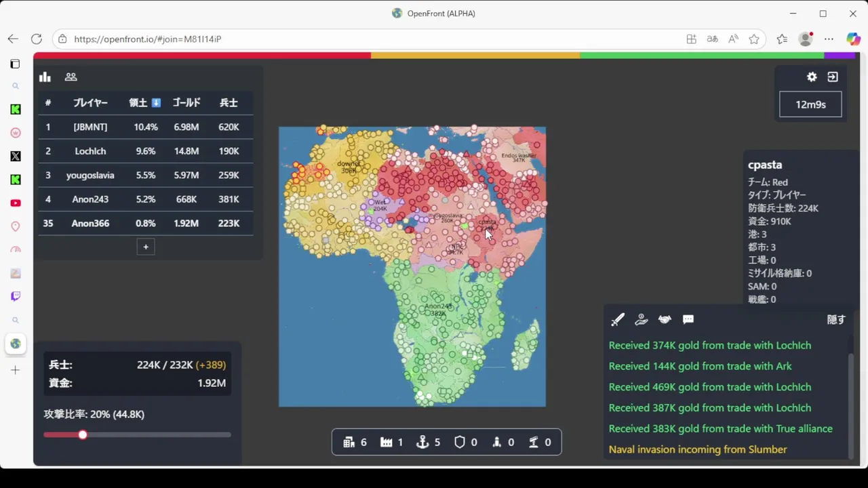Open the Twitch pinned sidebar tab
The image size is (868, 488).
(x=16, y=296)
